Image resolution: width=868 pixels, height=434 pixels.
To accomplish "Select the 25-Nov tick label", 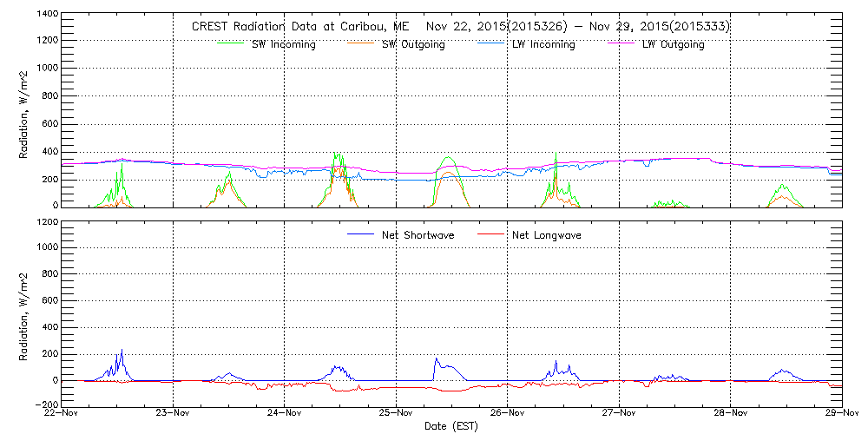I will click(396, 413).
